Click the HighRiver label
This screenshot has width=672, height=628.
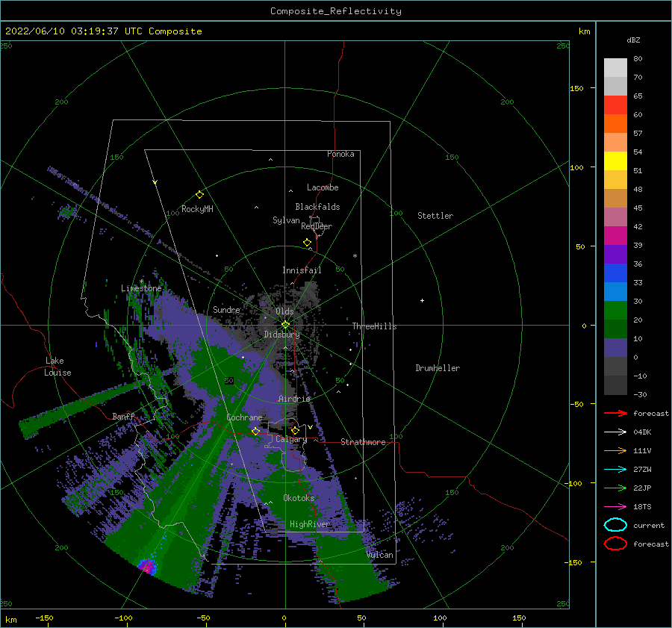[x=309, y=524]
